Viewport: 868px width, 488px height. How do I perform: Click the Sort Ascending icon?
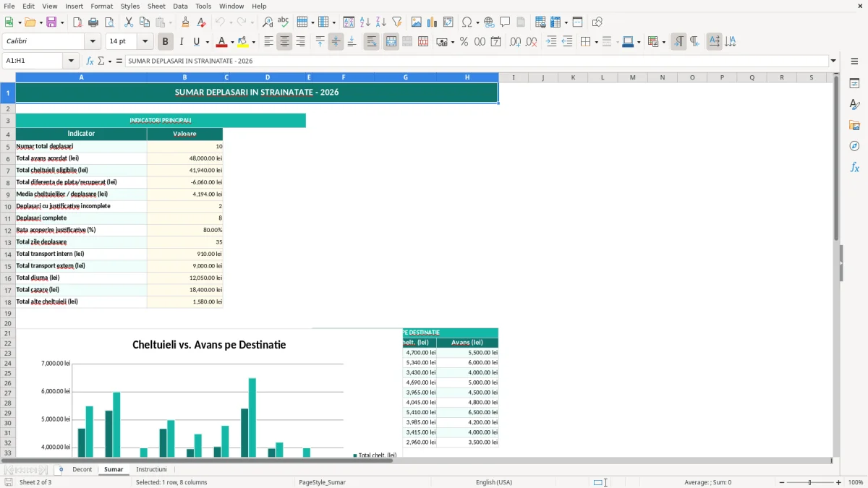pyautogui.click(x=365, y=22)
